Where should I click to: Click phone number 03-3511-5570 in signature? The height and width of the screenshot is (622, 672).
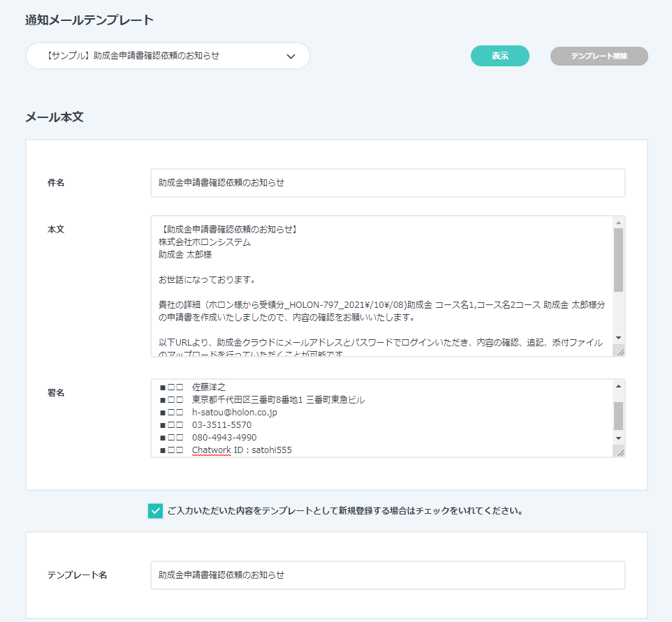pos(221,425)
